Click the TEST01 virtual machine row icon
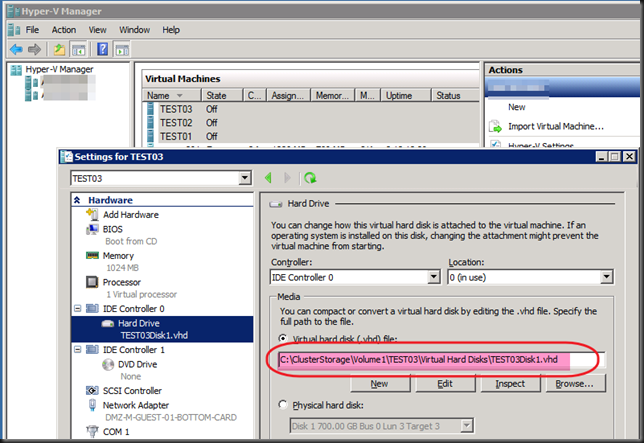This screenshot has width=644, height=443. pyautogui.click(x=150, y=136)
